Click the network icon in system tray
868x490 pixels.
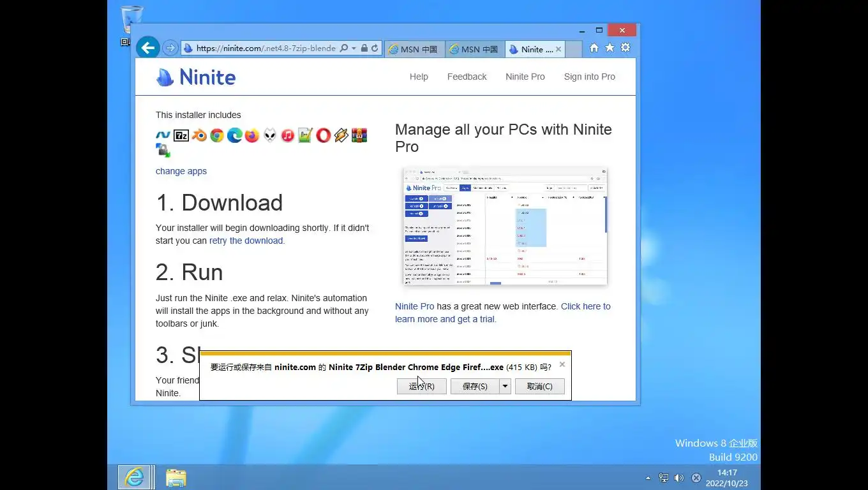point(664,478)
